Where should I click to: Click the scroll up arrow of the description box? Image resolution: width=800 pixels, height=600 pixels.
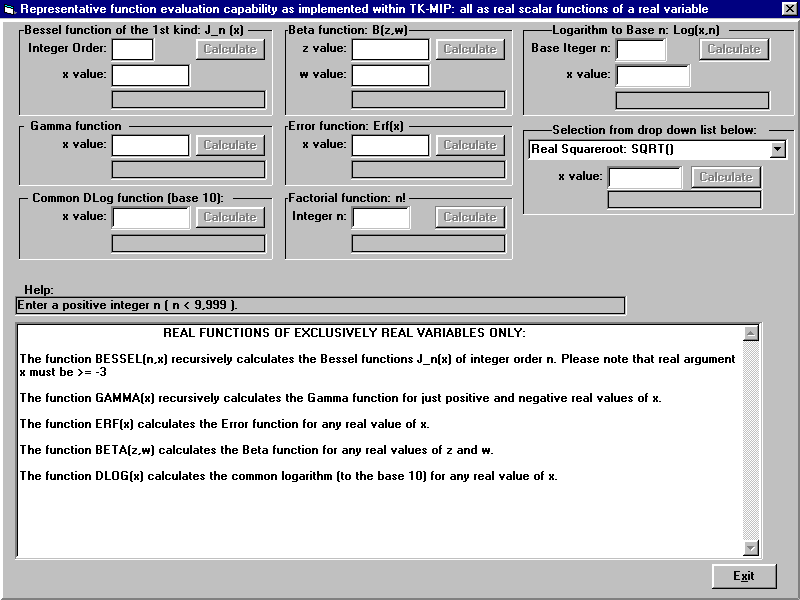coord(751,333)
